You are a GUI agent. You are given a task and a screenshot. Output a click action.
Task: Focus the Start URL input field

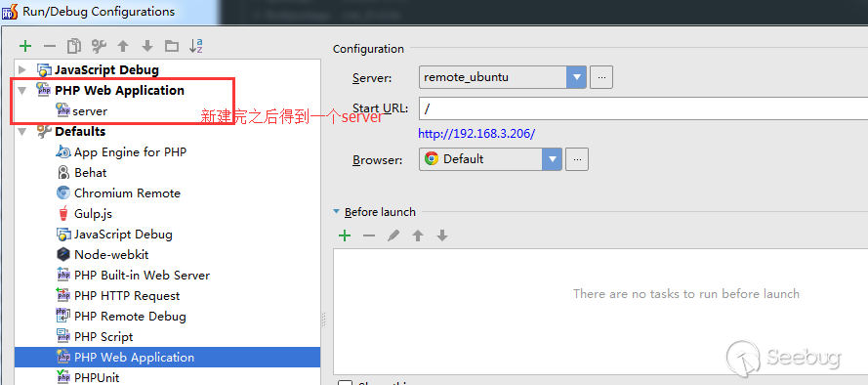tap(643, 108)
